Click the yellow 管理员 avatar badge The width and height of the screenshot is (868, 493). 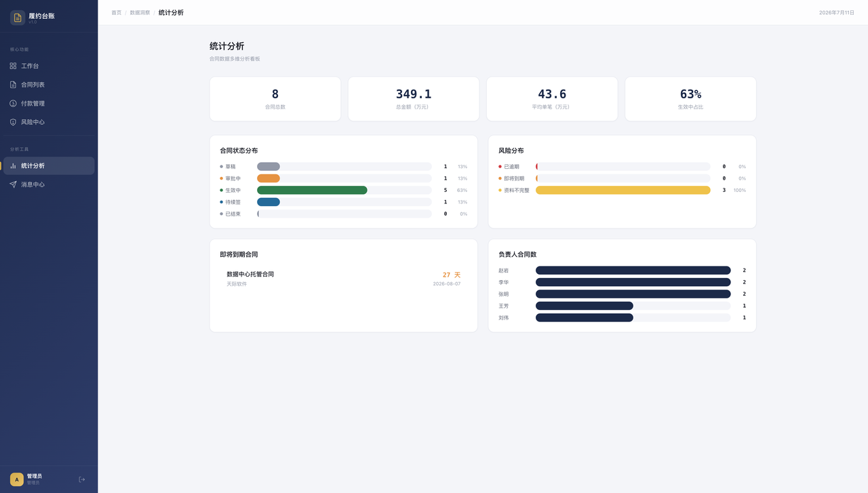(x=17, y=479)
